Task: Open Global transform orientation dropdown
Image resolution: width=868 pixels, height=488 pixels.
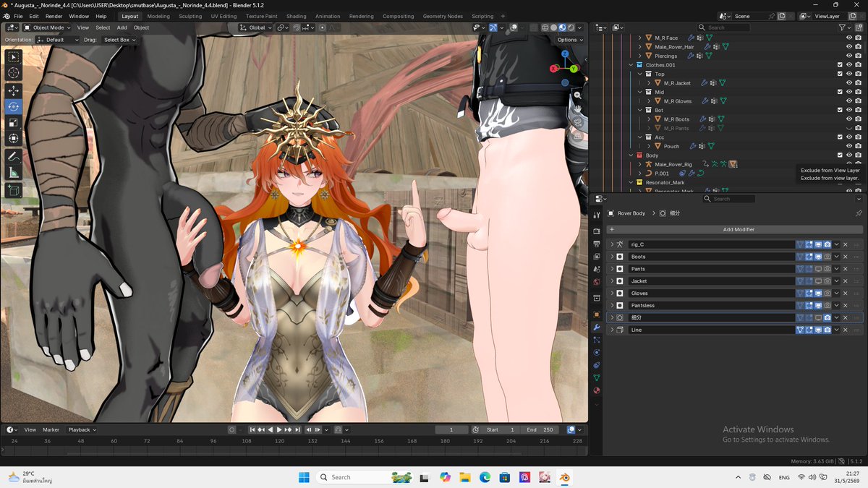Action: (256, 27)
